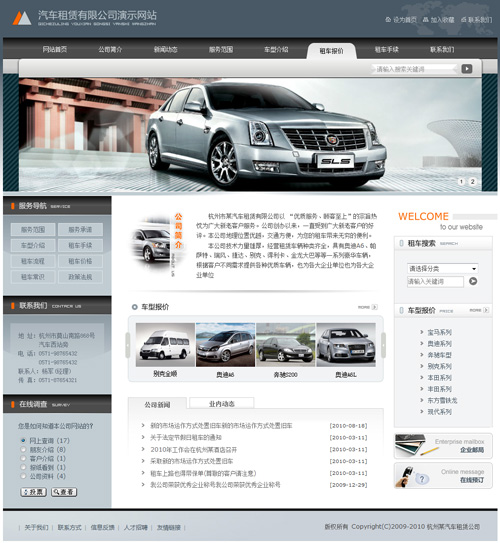Select the 网上查询 (17) radio option

pyautogui.click(x=23, y=440)
